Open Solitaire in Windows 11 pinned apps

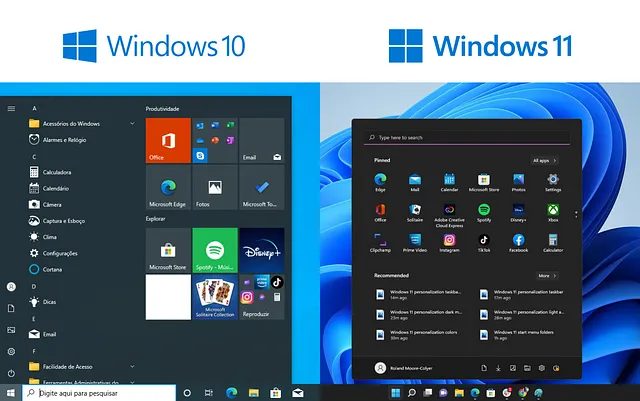tap(415, 213)
